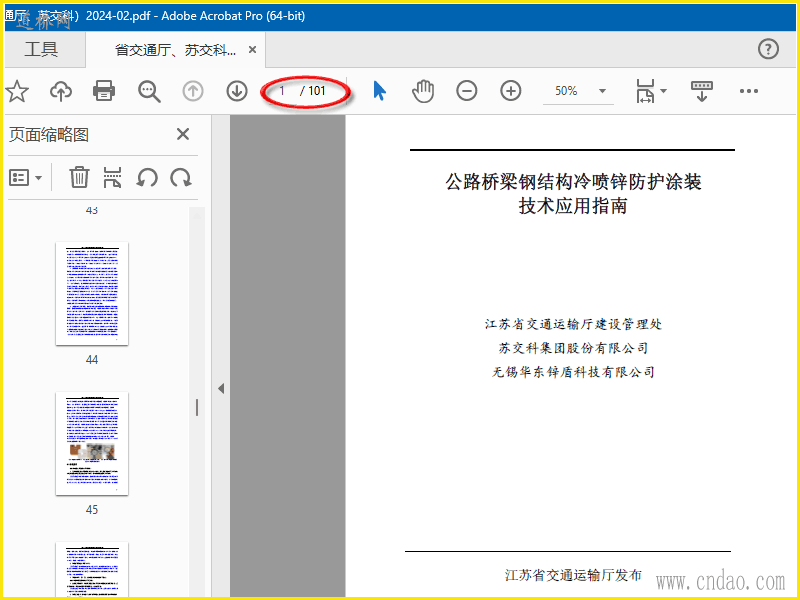Click the scrolling mode keyboard-arrow icon

pos(702,91)
